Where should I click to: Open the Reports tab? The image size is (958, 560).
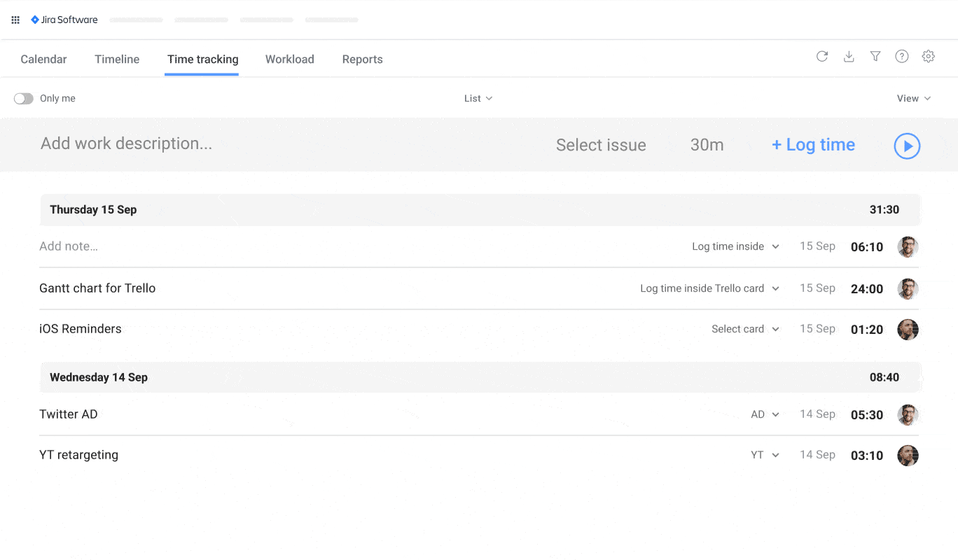[362, 59]
